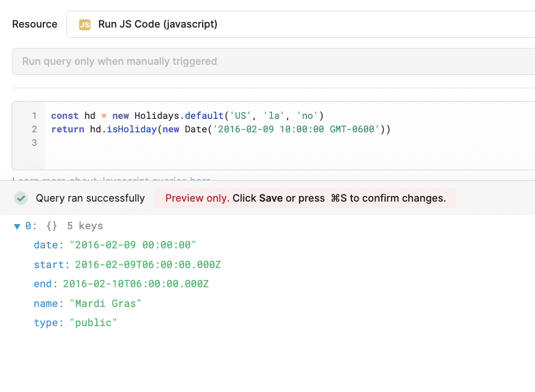535x392 pixels.
Task: Click line number 1 in the gutter
Action: pos(34,116)
